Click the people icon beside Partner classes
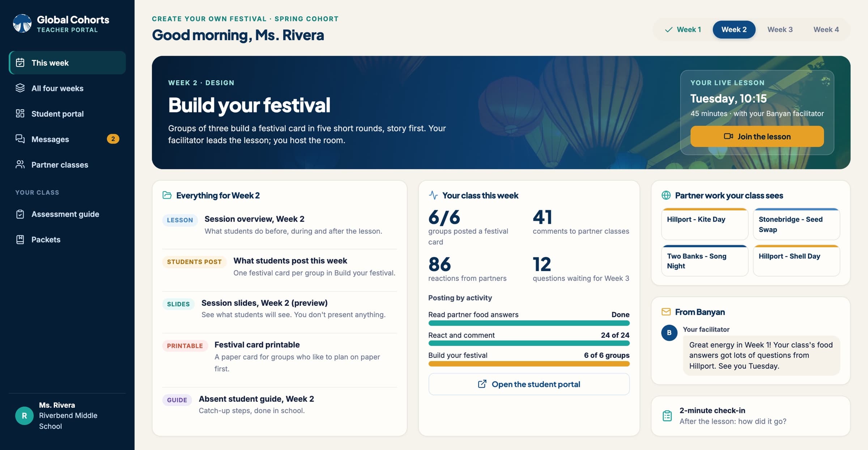Image resolution: width=868 pixels, height=450 pixels. 20,164
